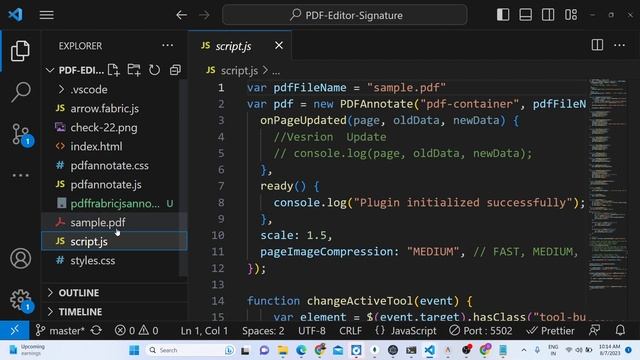
Task: Open the Explorer view in activity bar
Action: (20, 51)
